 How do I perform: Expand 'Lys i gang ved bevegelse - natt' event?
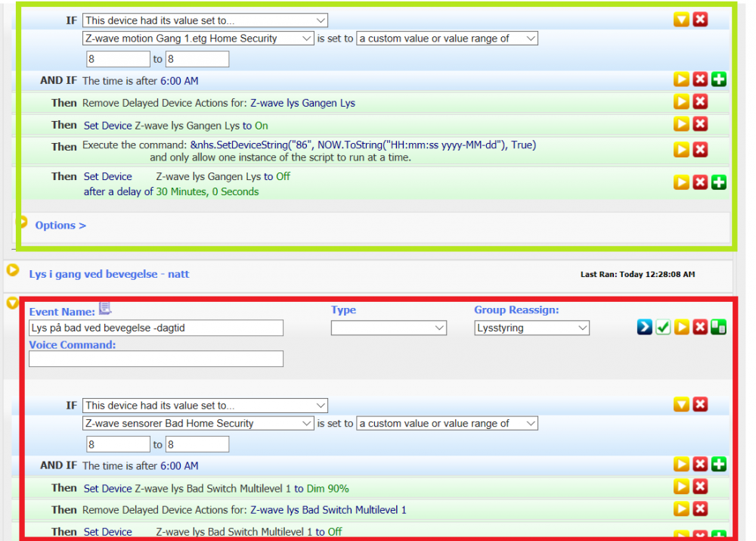click(12, 269)
